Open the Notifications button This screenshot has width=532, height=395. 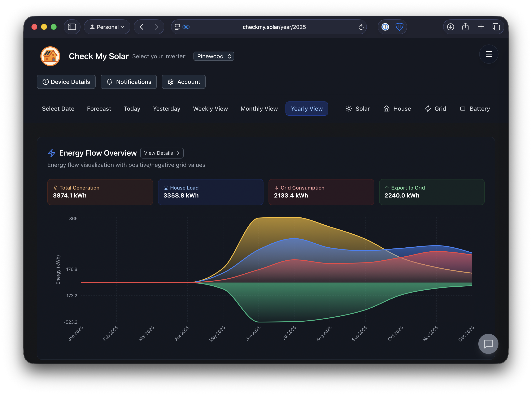tap(128, 82)
